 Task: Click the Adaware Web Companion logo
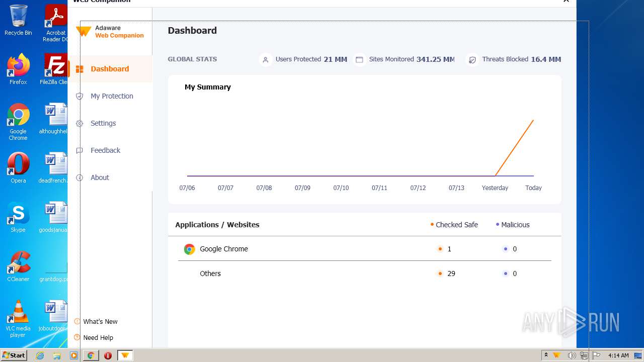[110, 32]
